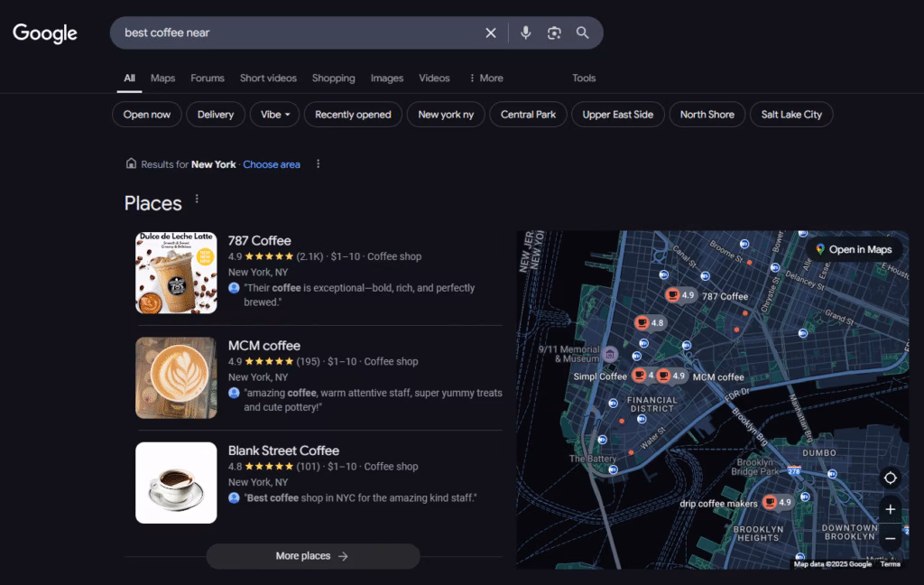Switch to the Images tab
The image size is (924, 585).
pos(387,79)
